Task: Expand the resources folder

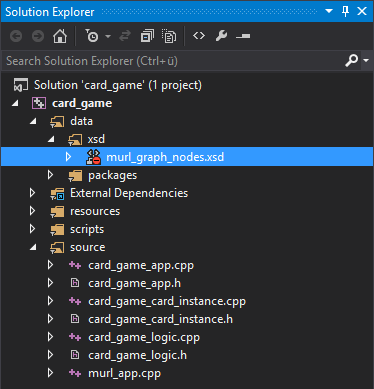Action: click(32, 211)
